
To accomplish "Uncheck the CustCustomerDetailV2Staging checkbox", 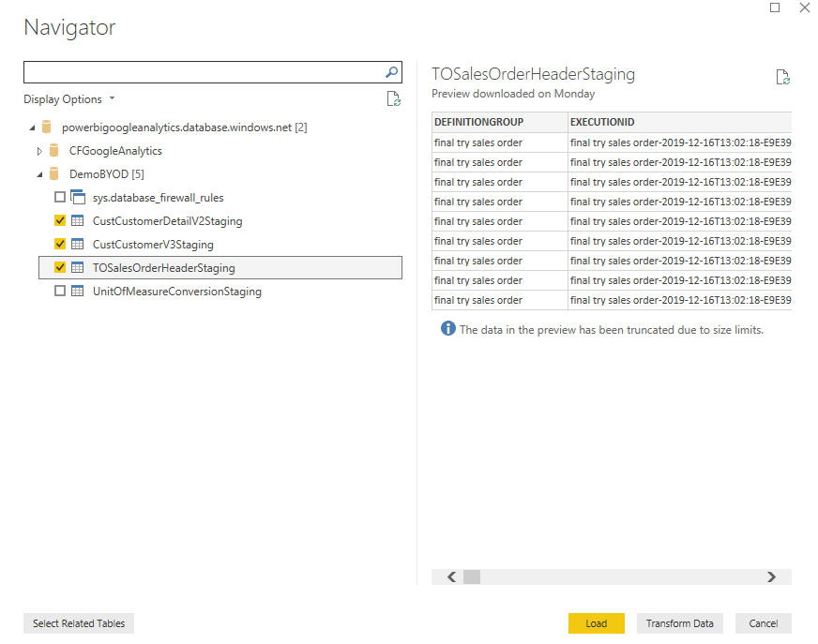I will pos(60,220).
